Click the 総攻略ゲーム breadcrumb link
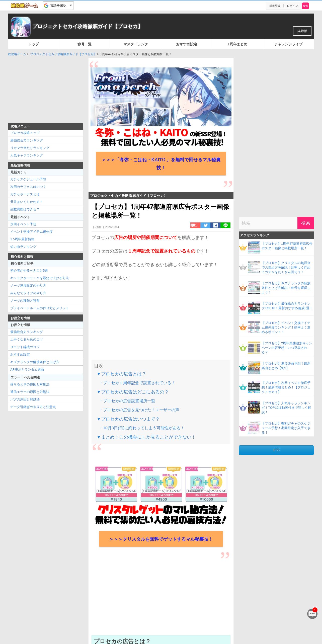The width and height of the screenshot is (322, 644). (17, 54)
